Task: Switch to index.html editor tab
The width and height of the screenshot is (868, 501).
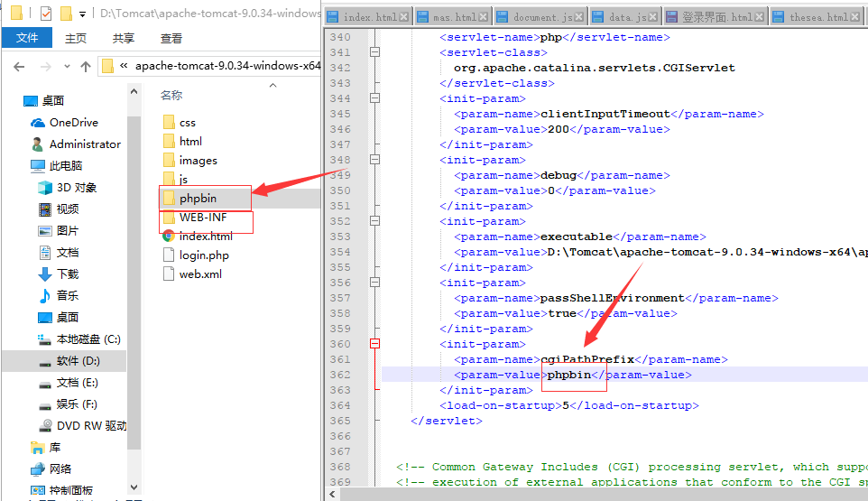Action: point(368,17)
